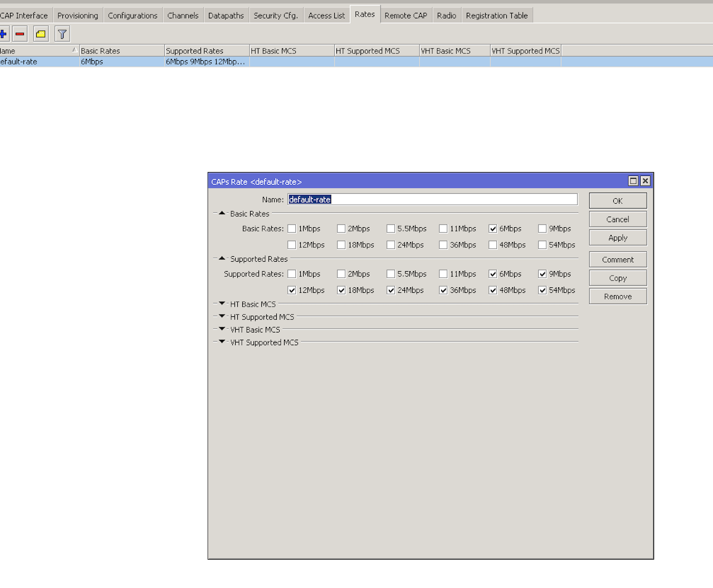Screen dimensions: 713x588
Task: Enable the 1Mbps basic rate checkbox
Action: pos(291,228)
